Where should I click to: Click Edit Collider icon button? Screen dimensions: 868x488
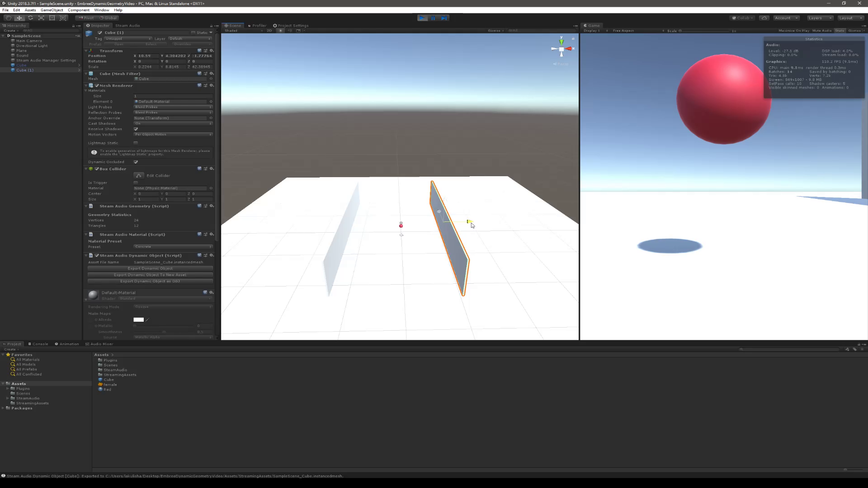[x=139, y=175]
